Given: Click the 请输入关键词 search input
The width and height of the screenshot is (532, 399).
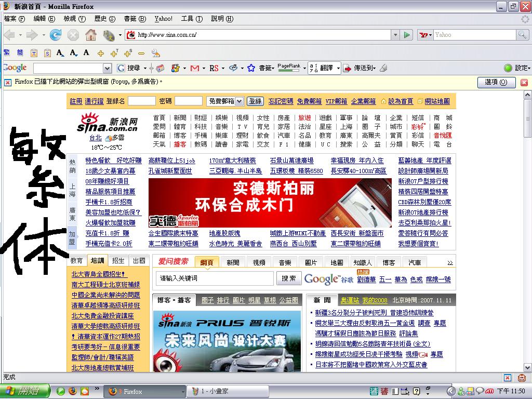Looking at the screenshot, I should [x=215, y=278].
